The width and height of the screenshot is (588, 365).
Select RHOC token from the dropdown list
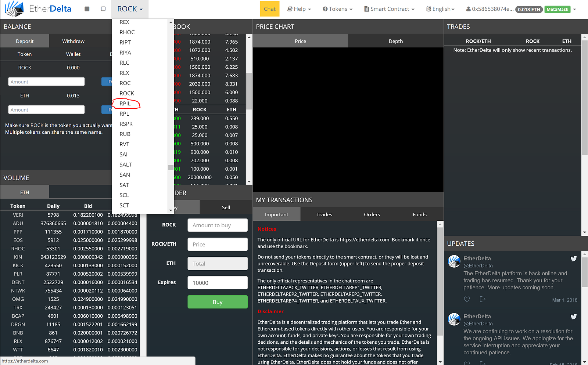127,32
